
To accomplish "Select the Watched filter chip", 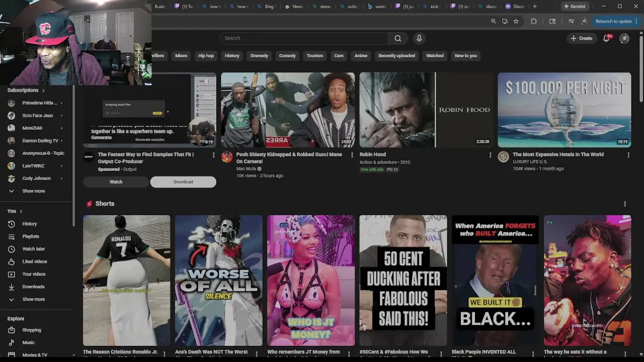I will pyautogui.click(x=435, y=56).
